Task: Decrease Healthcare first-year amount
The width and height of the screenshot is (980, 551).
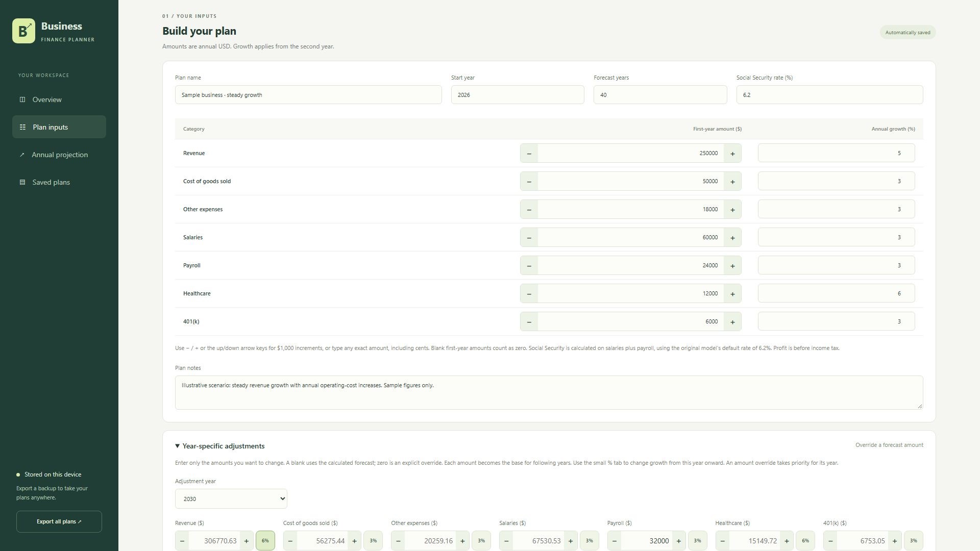Action: (529, 294)
